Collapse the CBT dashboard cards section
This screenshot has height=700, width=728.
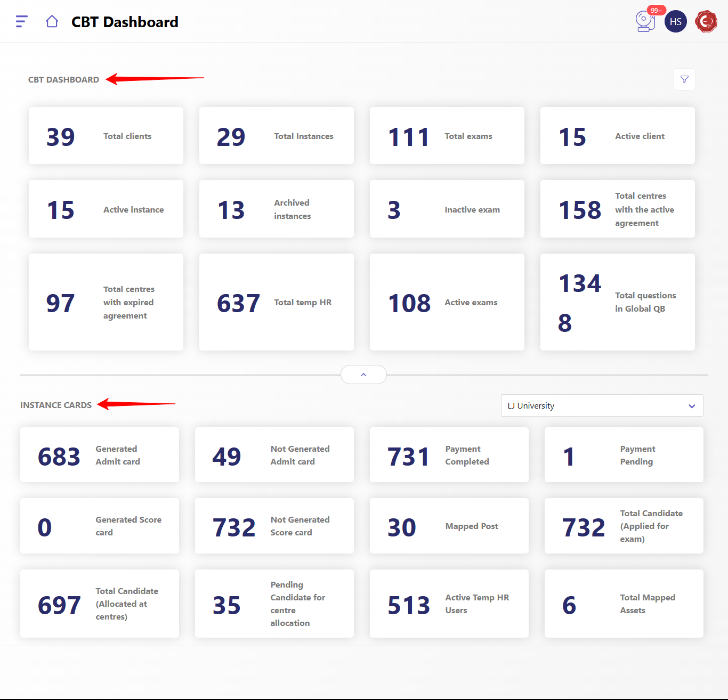tap(363, 375)
